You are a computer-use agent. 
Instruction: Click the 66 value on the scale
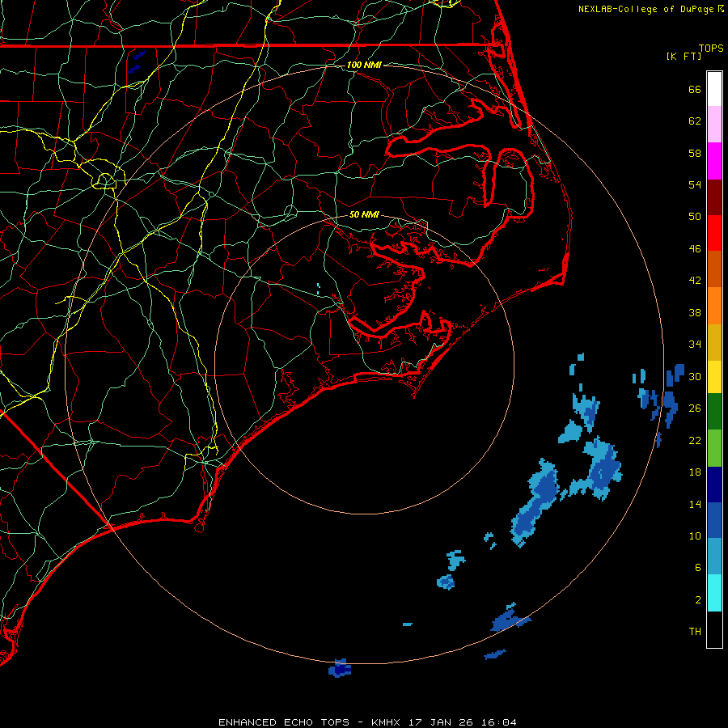coord(695,89)
